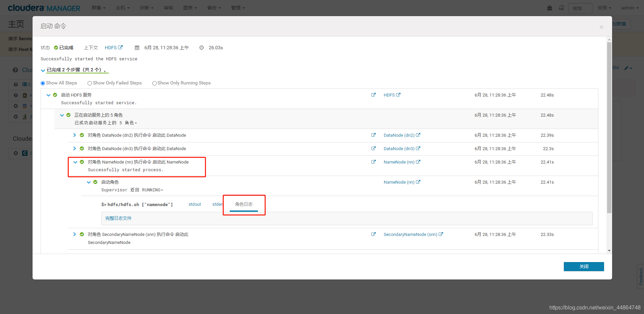Open the DataNode (dn2) role link
The image size is (644, 314).
399,135
